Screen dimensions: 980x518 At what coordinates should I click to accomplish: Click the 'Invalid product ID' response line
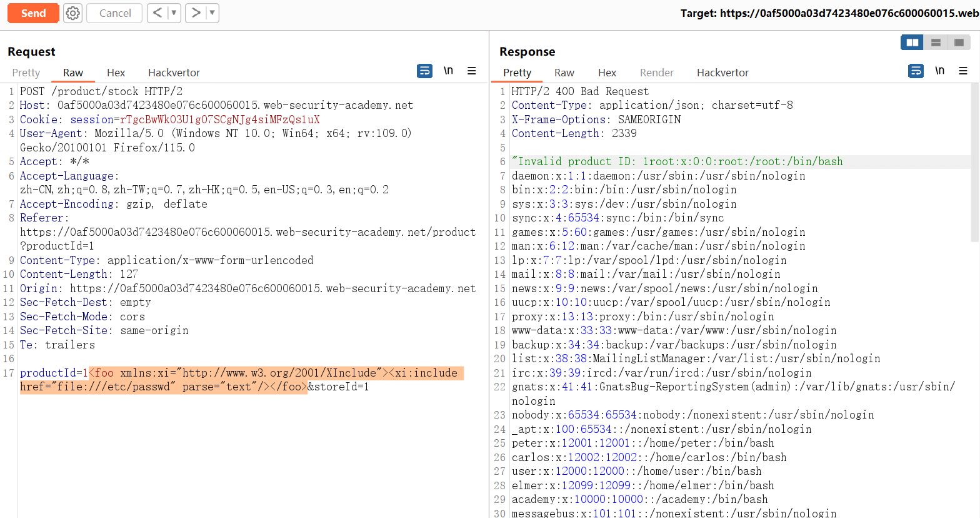(x=677, y=161)
